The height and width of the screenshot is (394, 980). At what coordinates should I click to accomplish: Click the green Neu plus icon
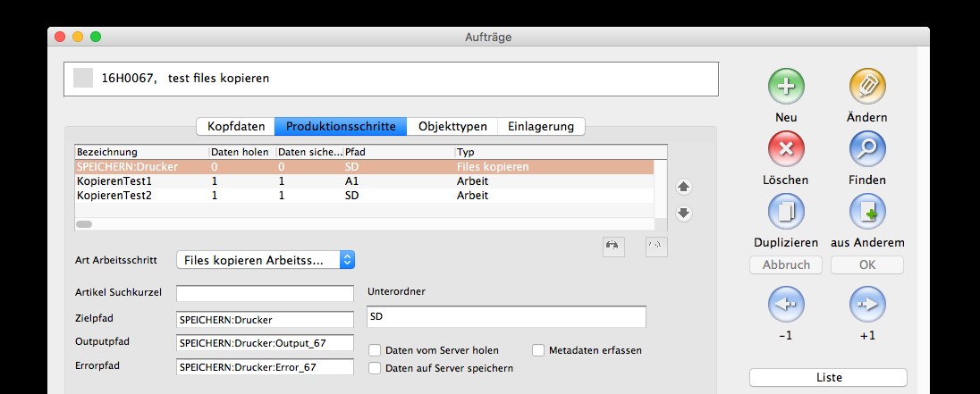tap(786, 86)
